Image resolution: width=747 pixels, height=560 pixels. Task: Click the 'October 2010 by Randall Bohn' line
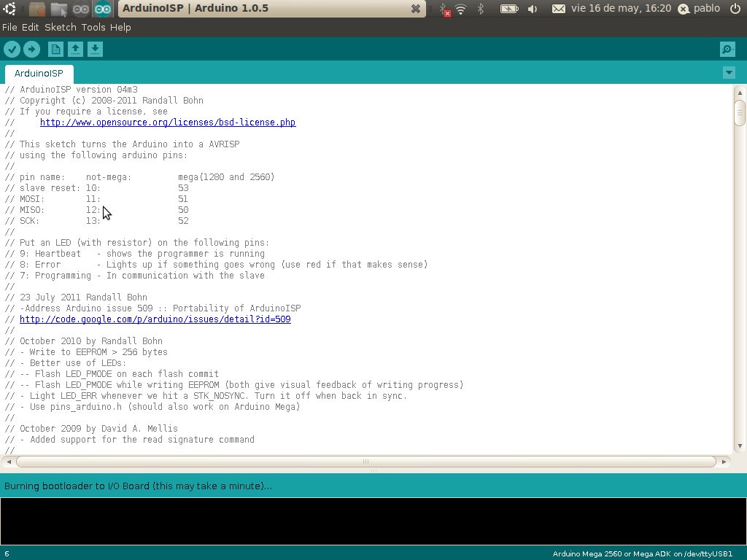click(x=84, y=341)
